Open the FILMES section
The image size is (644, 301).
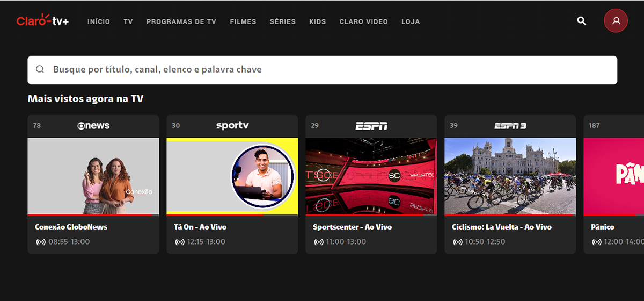(x=243, y=21)
